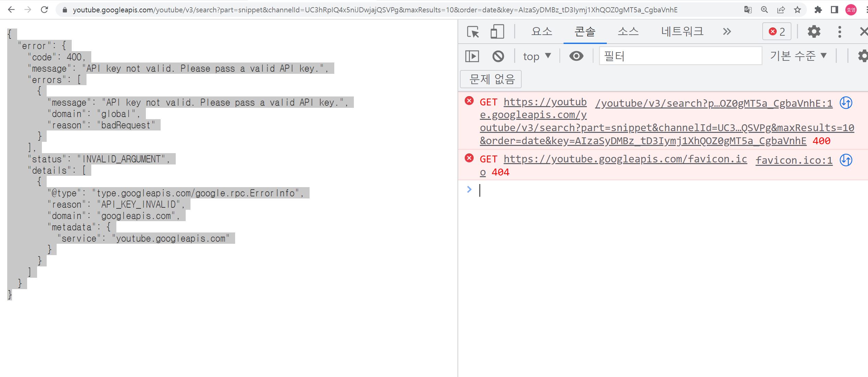The image size is (868, 377).
Task: Click the translate page icon
Action: tap(748, 10)
